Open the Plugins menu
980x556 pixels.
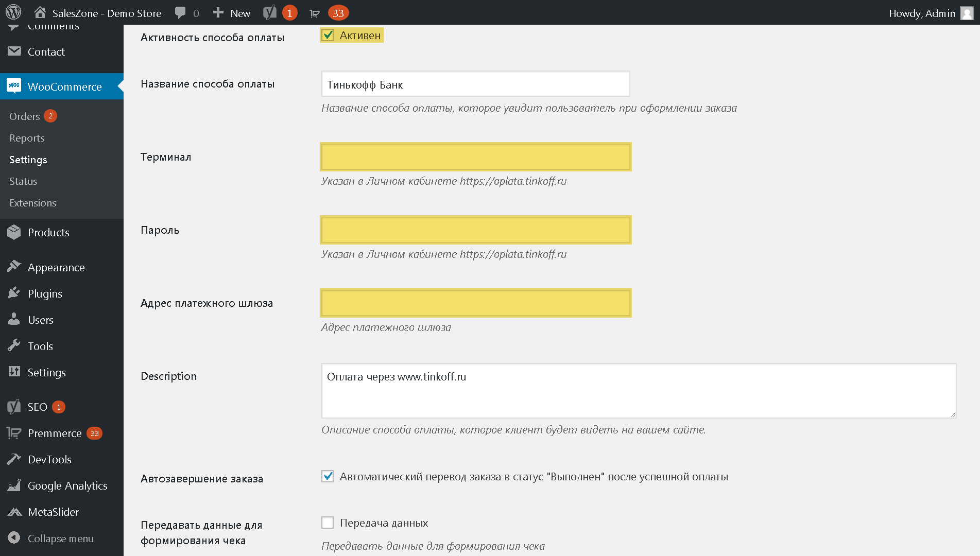[45, 293]
